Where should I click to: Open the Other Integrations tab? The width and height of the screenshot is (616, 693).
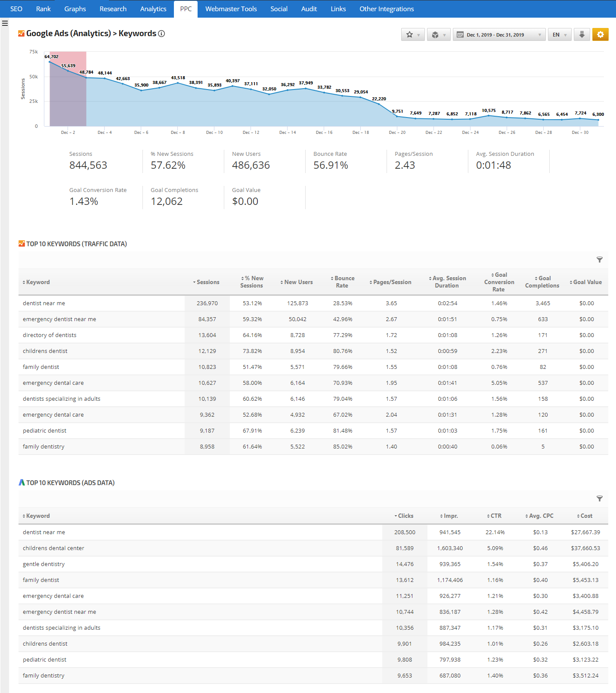click(386, 9)
